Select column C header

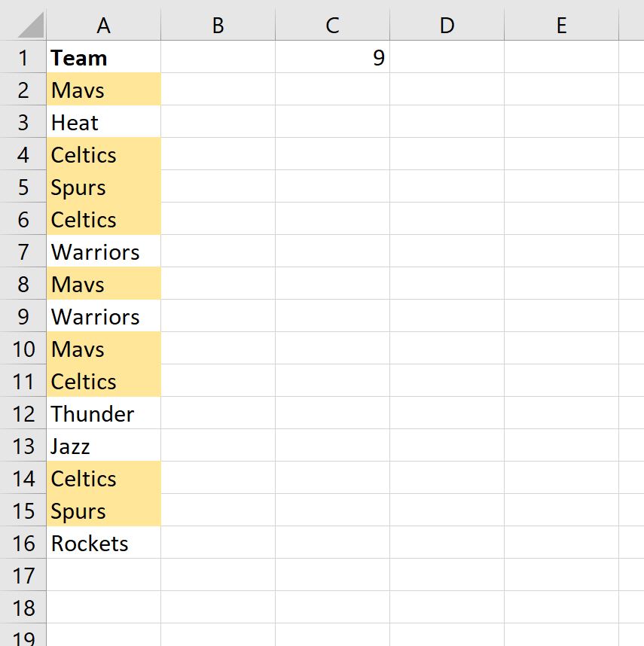point(331,25)
